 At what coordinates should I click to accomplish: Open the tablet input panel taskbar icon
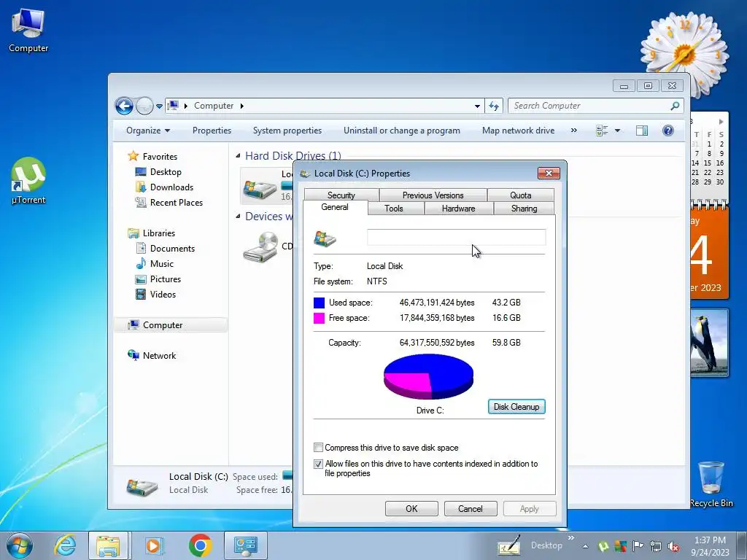pyautogui.click(x=508, y=545)
